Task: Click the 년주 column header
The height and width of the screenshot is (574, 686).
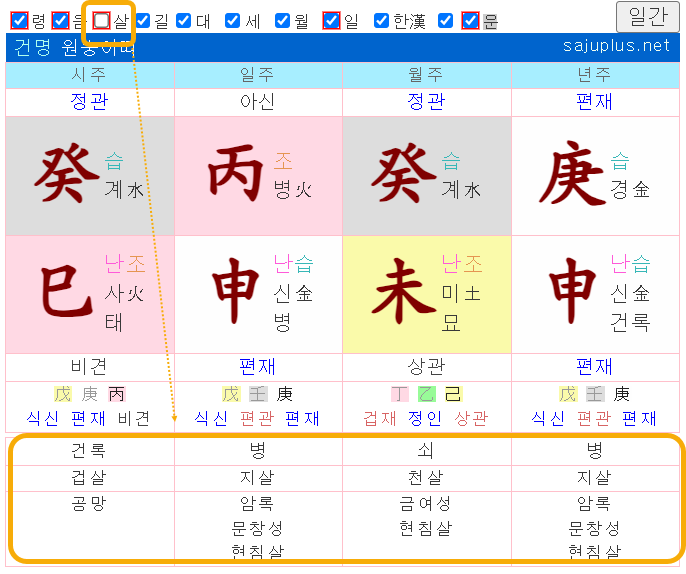Action: 595,76
